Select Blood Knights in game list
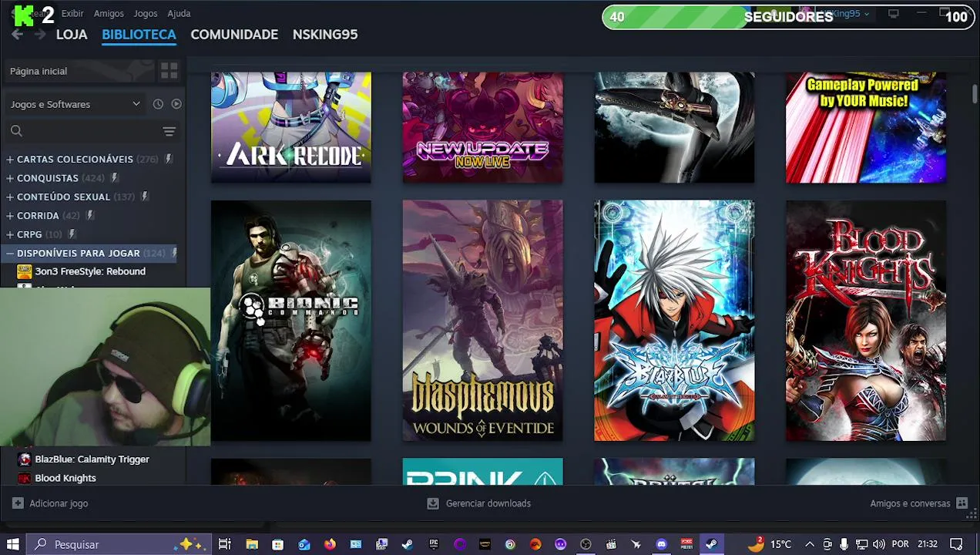980x555 pixels. 65,478
